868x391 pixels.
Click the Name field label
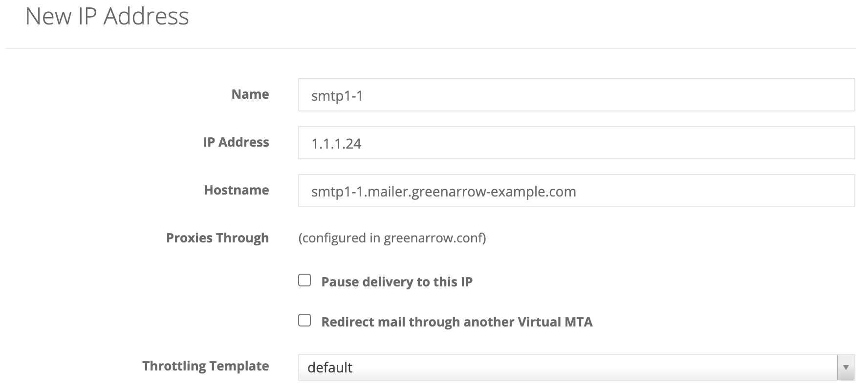point(250,94)
